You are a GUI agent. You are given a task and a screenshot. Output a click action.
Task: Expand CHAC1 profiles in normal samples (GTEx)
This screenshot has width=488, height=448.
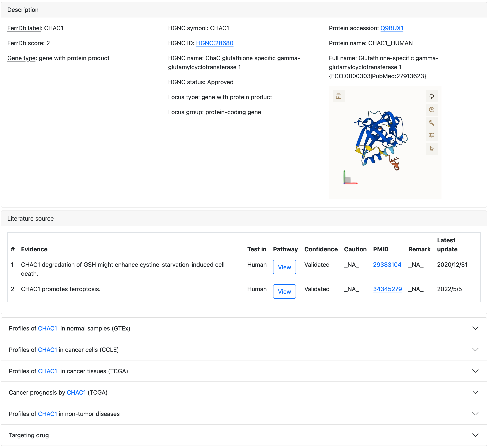[x=244, y=328]
